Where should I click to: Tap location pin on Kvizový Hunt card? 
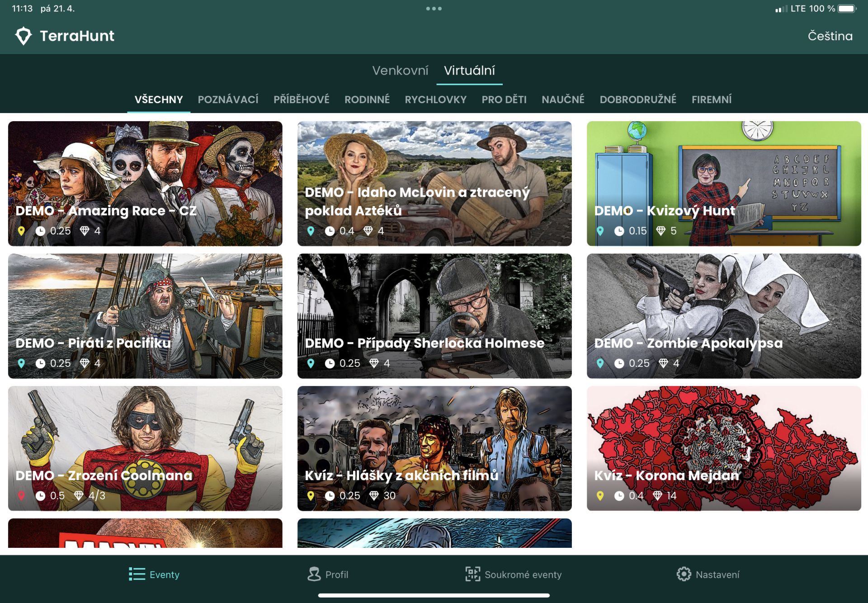(x=600, y=231)
